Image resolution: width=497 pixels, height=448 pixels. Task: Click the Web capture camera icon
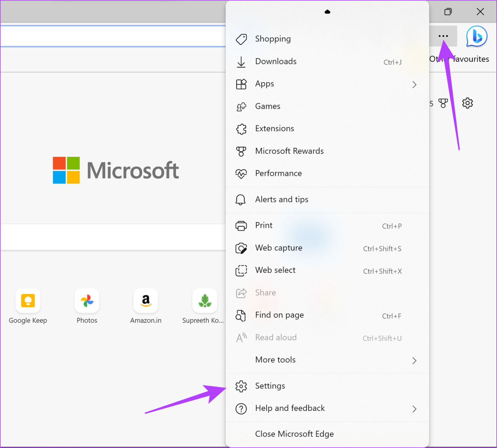pyautogui.click(x=241, y=248)
